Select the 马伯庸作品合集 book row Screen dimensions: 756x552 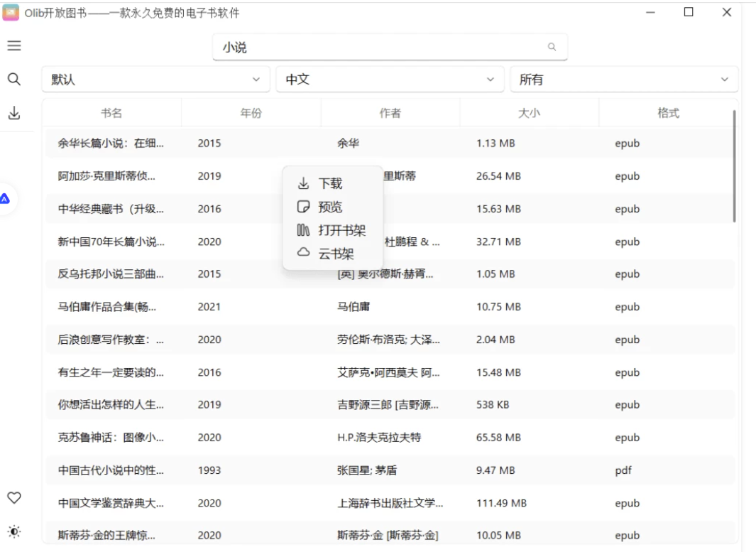[111, 307]
